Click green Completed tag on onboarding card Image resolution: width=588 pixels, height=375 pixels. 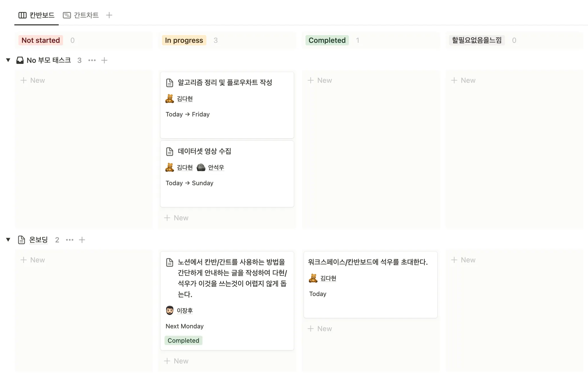point(183,341)
